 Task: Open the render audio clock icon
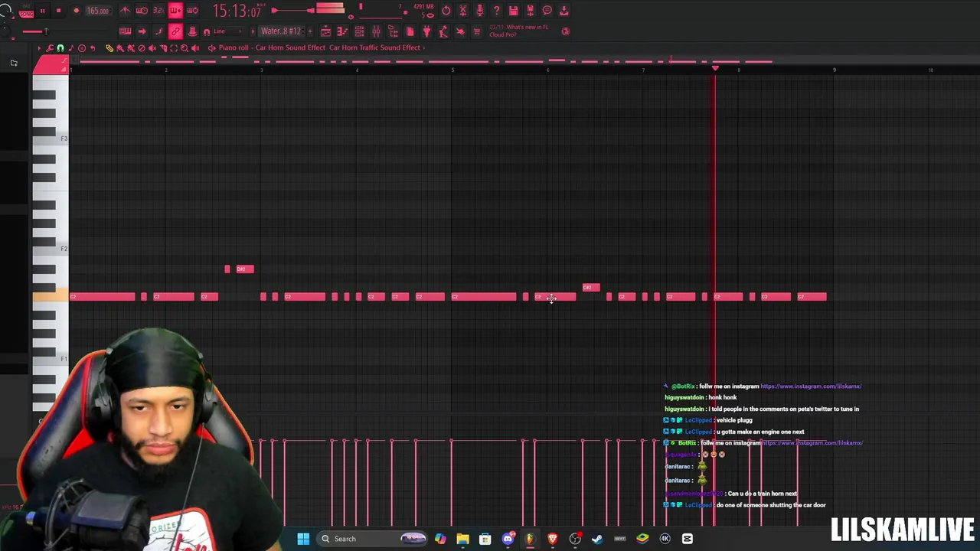(x=446, y=11)
